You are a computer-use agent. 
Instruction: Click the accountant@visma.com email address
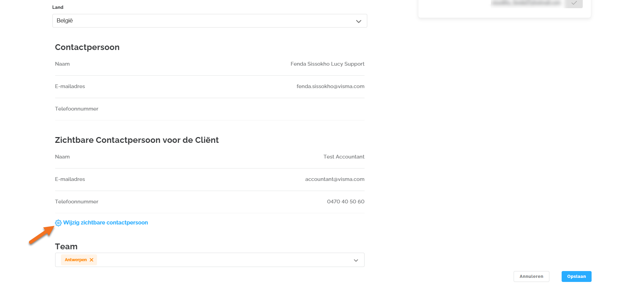(x=335, y=179)
